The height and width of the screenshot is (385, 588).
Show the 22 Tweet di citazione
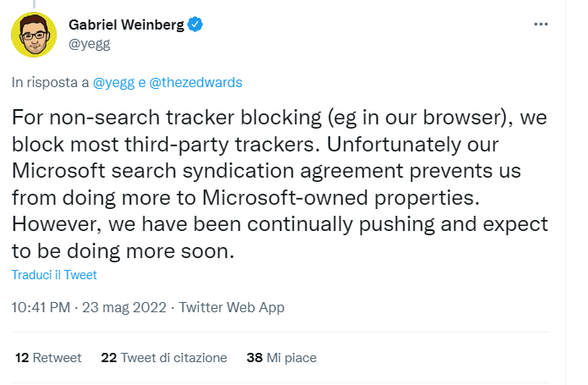point(164,358)
